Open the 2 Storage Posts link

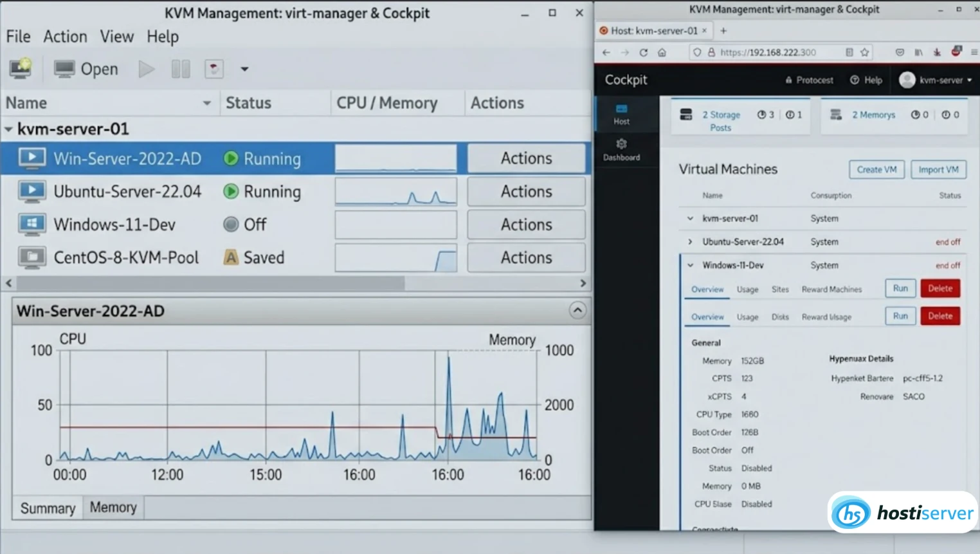pos(721,121)
